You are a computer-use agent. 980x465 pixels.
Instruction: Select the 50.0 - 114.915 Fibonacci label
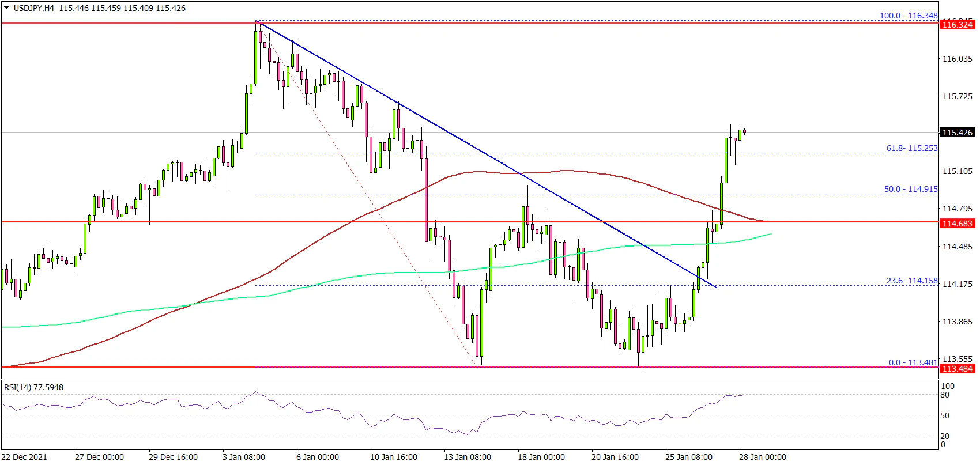[911, 189]
